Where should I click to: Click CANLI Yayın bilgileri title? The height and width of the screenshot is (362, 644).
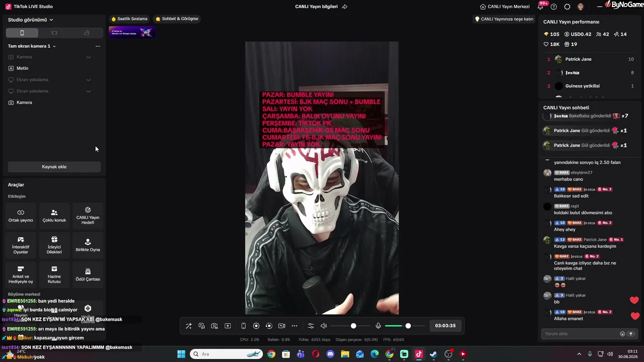[x=316, y=7]
